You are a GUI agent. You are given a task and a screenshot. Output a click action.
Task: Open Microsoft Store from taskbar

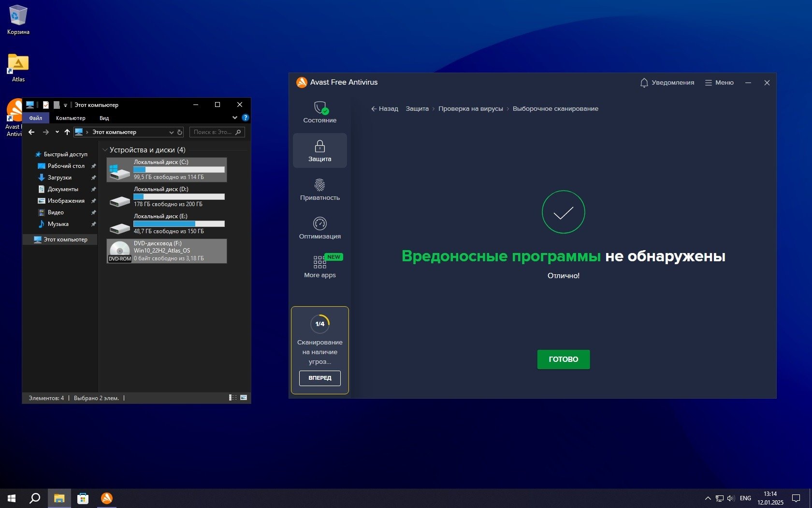pyautogui.click(x=83, y=498)
